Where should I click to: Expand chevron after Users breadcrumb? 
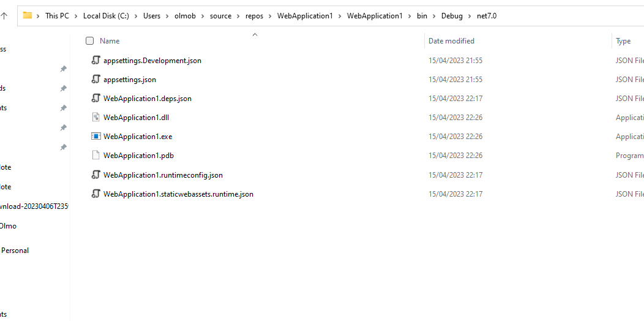pyautogui.click(x=167, y=16)
